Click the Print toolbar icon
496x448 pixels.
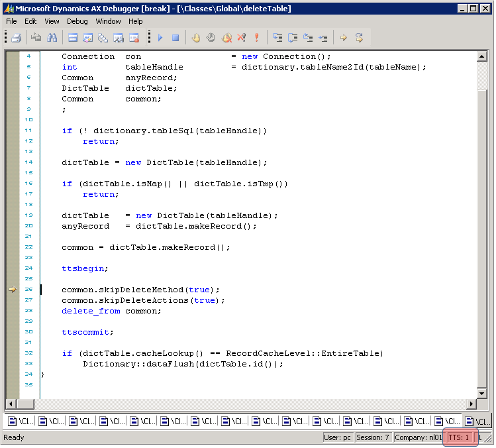[x=17, y=38]
